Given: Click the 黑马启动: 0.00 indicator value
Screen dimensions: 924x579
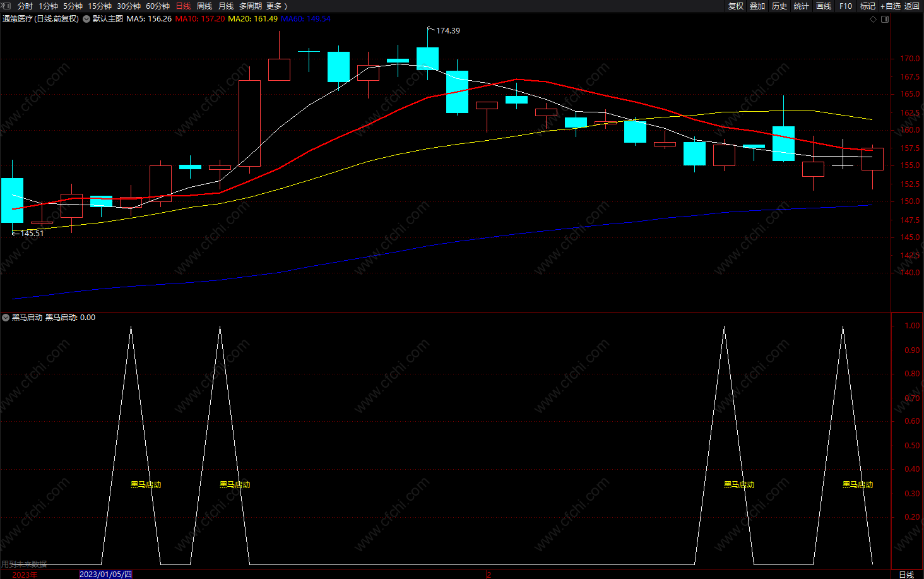Looking at the screenshot, I should 70,318.
